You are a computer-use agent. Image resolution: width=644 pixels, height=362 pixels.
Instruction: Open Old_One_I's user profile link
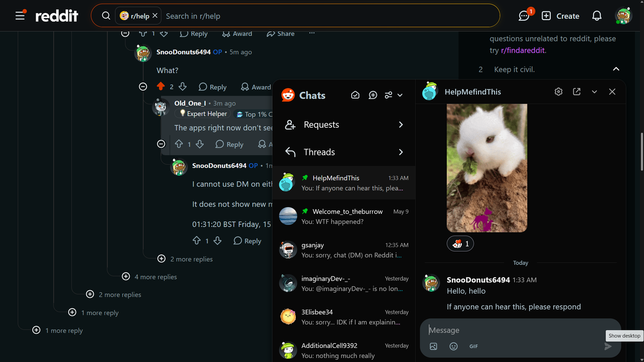[190, 103]
